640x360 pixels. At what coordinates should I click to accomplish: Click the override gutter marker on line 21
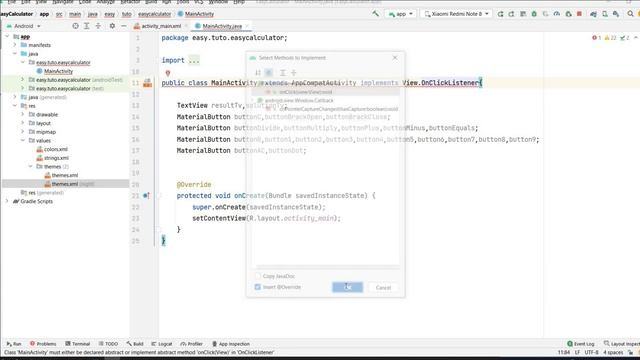147,196
